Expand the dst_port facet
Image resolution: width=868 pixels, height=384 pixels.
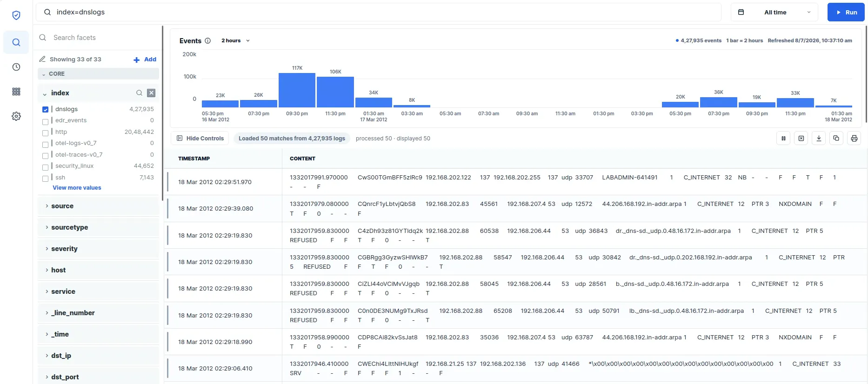coord(98,376)
